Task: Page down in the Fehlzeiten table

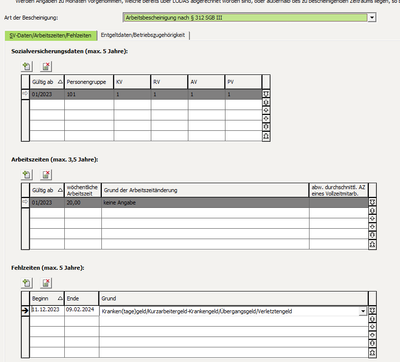Action: point(372,344)
